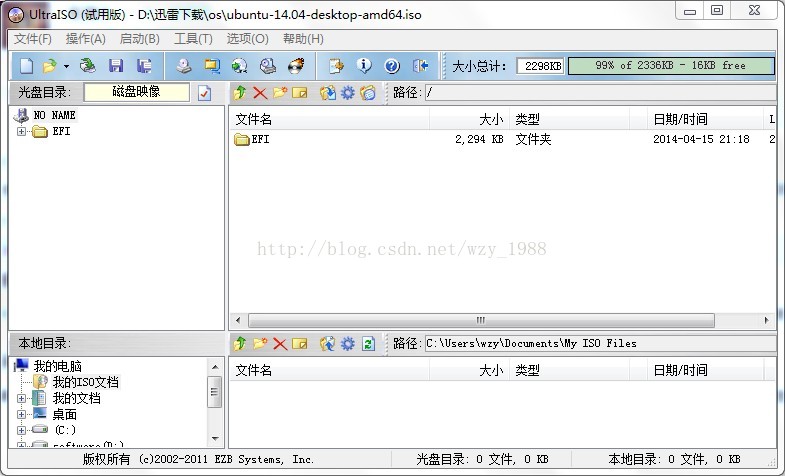Select 我的电脑 in the local tree
Viewport: 785px width, 476px height.
click(58, 366)
